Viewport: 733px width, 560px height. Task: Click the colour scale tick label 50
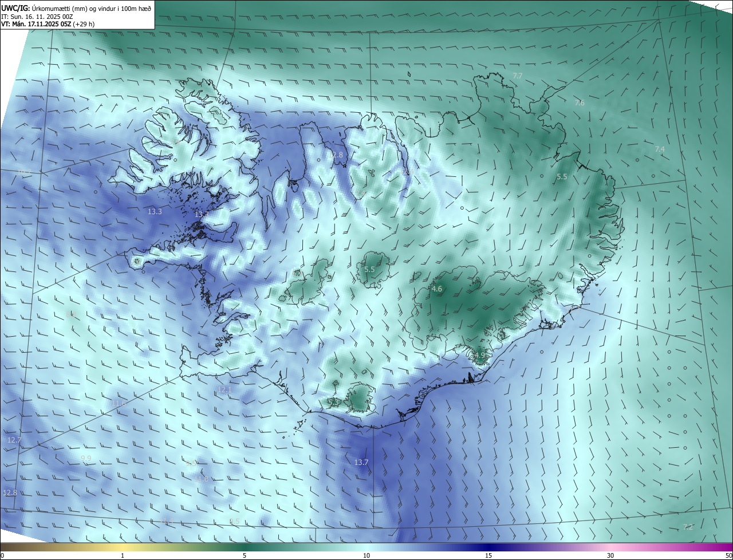pos(728,555)
